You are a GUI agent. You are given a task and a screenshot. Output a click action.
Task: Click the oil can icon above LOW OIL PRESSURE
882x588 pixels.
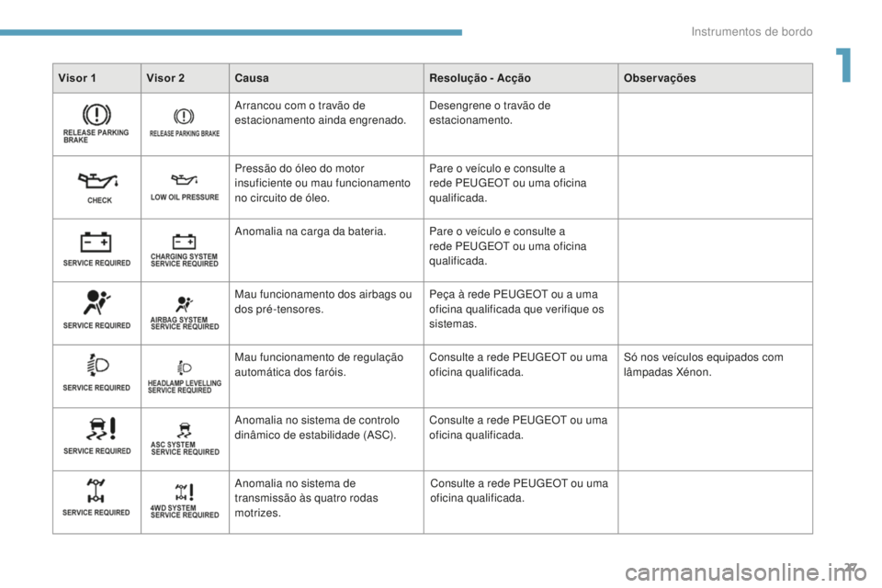point(184,180)
